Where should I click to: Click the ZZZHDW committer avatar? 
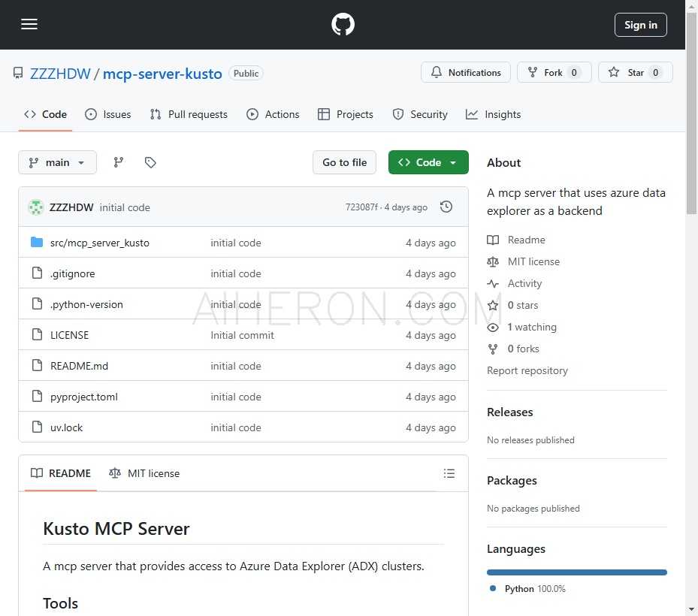pyautogui.click(x=36, y=207)
